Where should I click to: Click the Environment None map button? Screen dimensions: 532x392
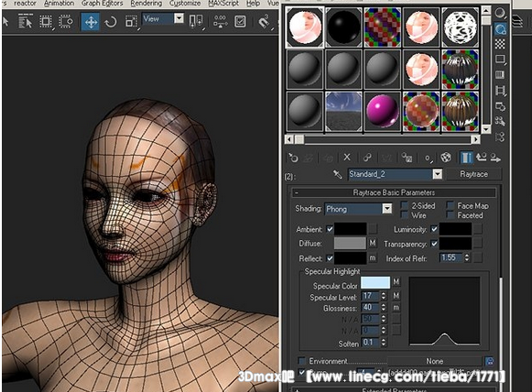tap(434, 361)
